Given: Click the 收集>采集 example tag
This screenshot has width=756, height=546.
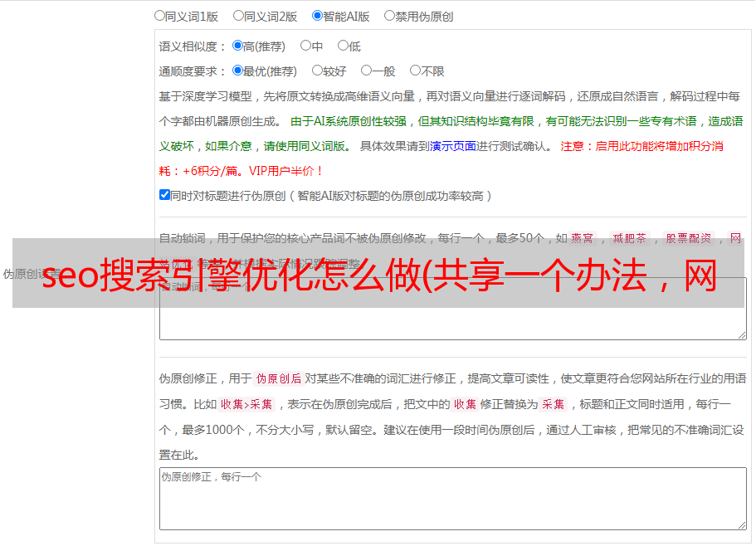Looking at the screenshot, I should pyautogui.click(x=246, y=404).
